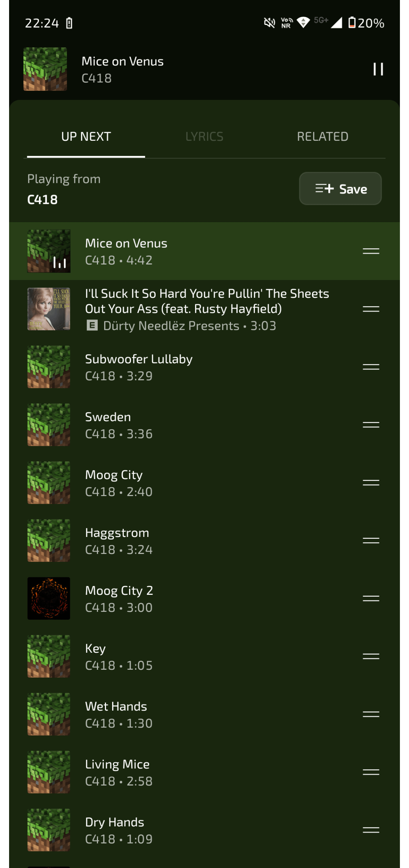The width and height of the screenshot is (409, 868).
Task: Tap the Dürty Needlëz Presents track cover
Action: [x=49, y=309]
